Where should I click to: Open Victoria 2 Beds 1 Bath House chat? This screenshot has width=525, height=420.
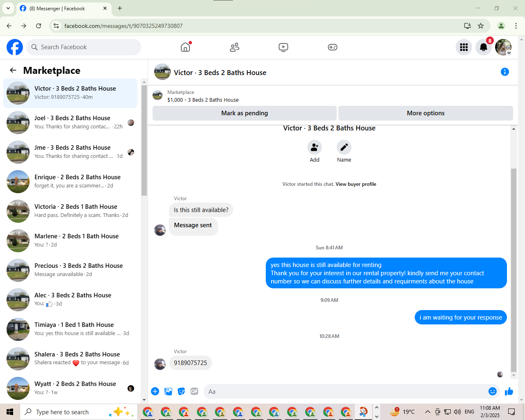(71, 211)
